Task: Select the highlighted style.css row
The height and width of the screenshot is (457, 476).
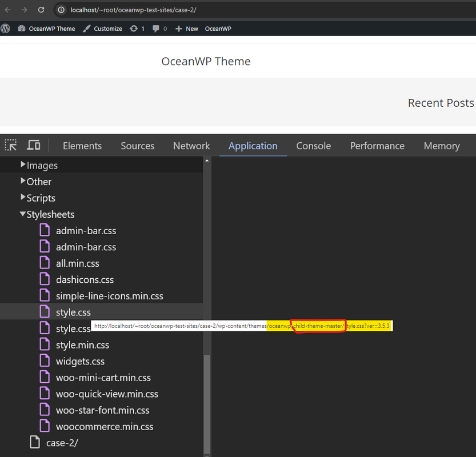Action: tap(101, 312)
